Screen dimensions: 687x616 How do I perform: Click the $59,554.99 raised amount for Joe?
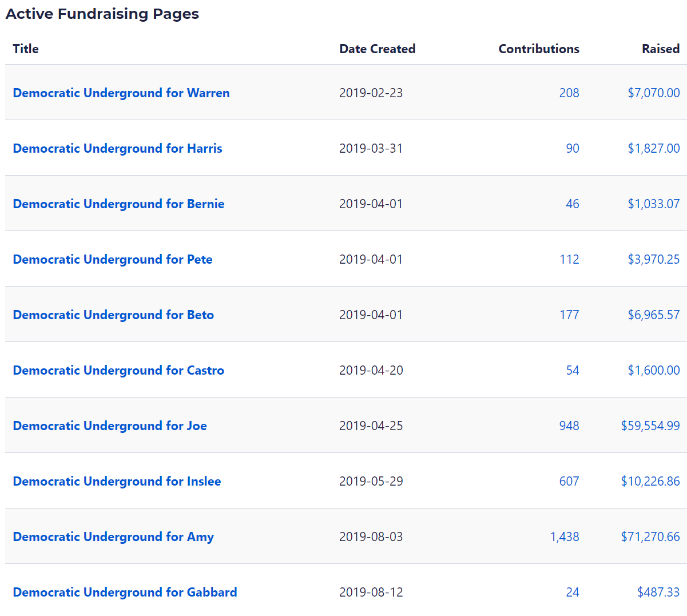[x=650, y=426]
